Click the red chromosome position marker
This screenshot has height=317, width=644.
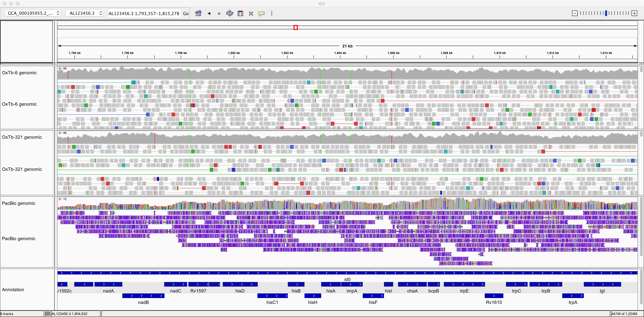coord(296,27)
